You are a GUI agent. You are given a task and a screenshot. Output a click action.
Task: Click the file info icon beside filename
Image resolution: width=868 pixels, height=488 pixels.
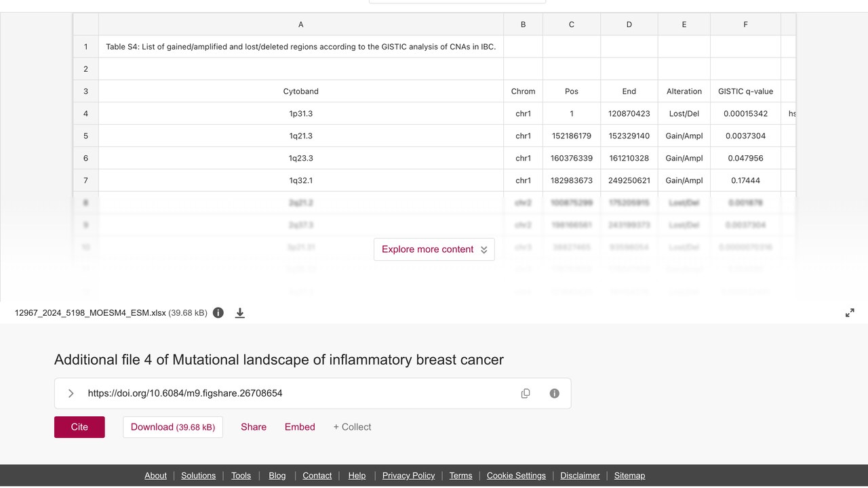pos(218,313)
